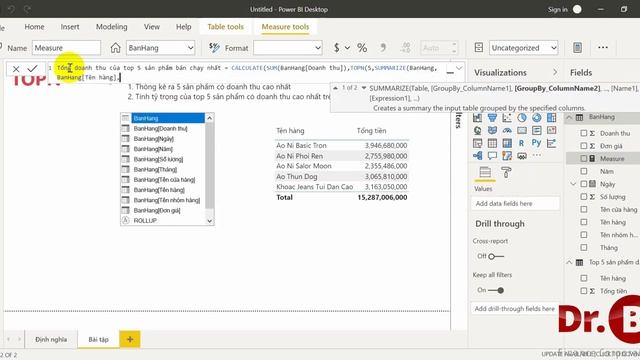
Task: Select the Python visual icon
Action: click(x=536, y=143)
